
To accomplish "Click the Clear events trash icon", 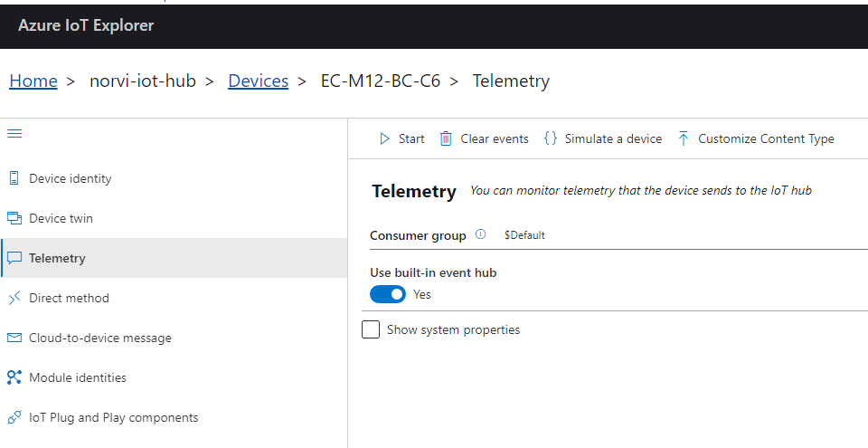I will click(x=446, y=138).
